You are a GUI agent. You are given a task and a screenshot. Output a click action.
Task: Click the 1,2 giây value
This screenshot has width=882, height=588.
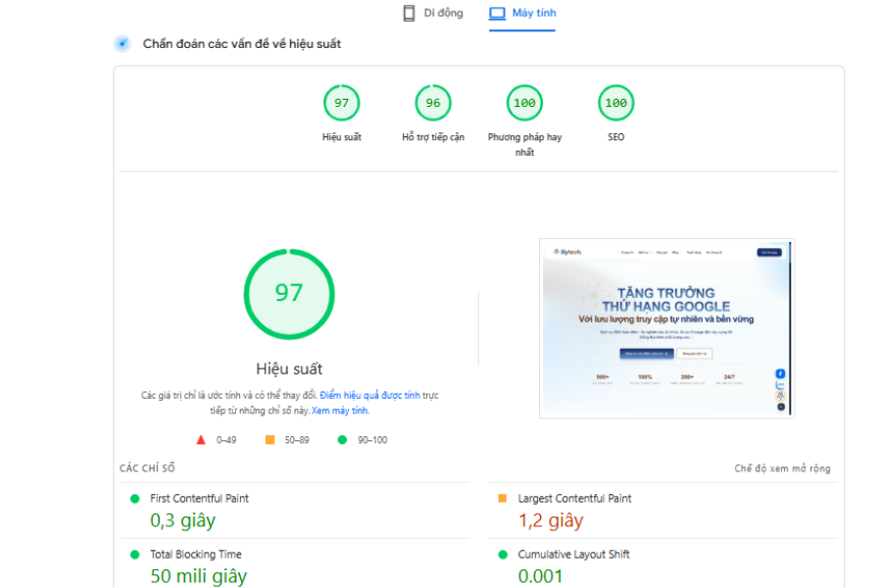551,521
